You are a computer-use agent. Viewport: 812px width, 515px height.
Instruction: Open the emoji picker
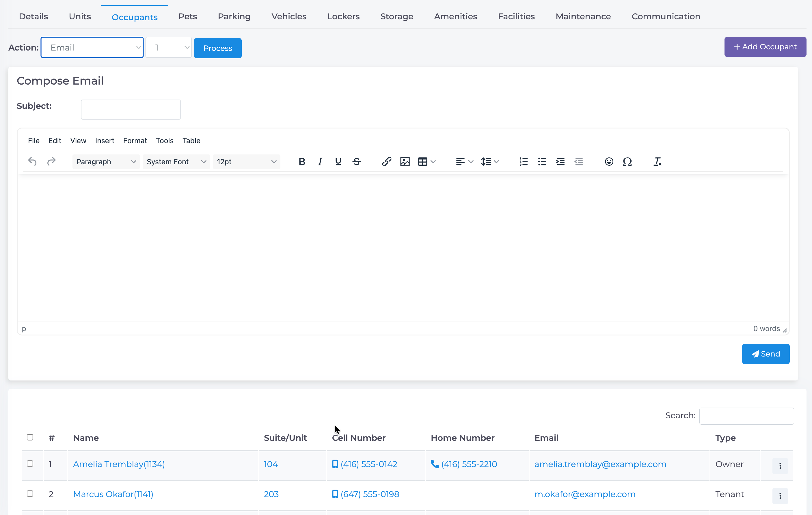point(609,162)
